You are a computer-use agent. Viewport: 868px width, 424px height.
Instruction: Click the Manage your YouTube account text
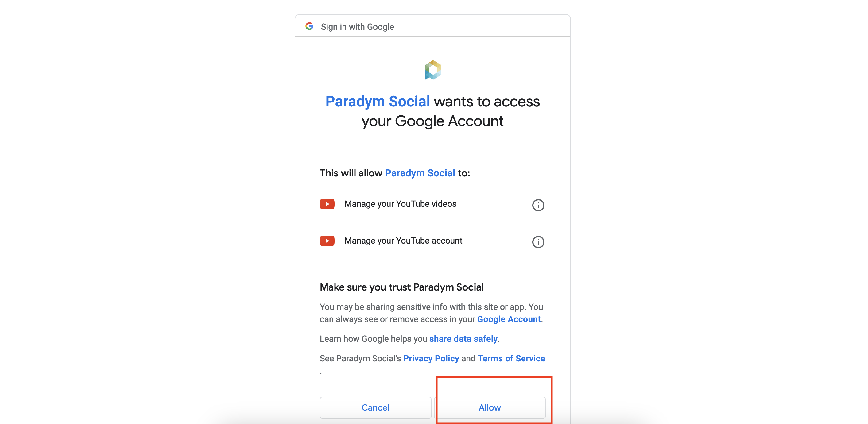pos(403,241)
